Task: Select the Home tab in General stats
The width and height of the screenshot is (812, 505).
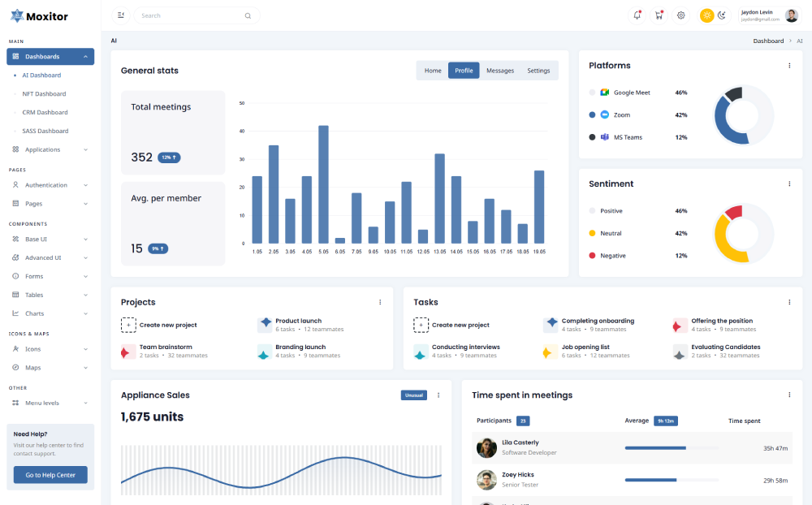Action: pyautogui.click(x=433, y=71)
